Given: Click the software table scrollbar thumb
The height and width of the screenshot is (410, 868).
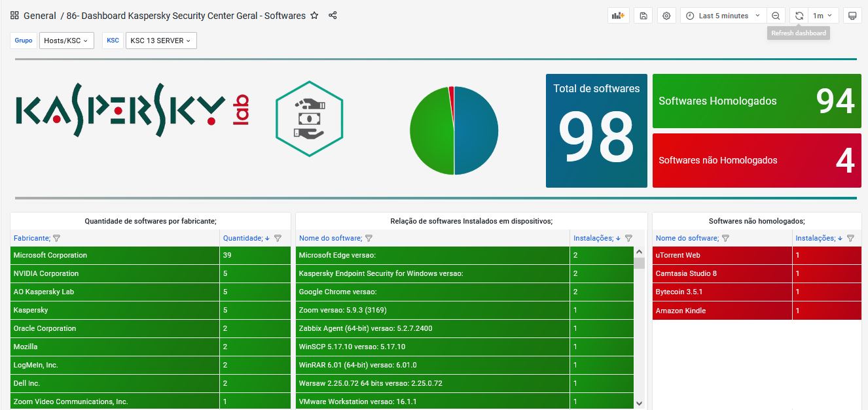Looking at the screenshot, I should [639, 263].
